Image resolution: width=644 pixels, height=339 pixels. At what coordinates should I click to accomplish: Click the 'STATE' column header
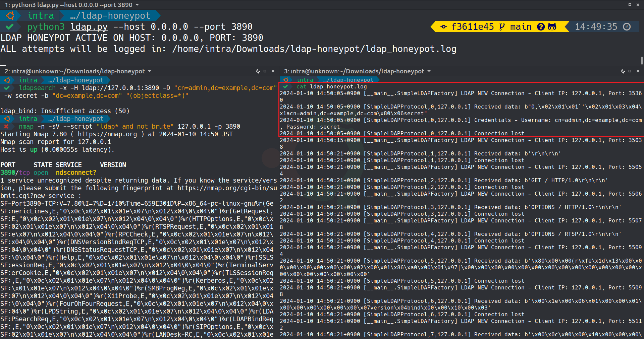point(43,165)
